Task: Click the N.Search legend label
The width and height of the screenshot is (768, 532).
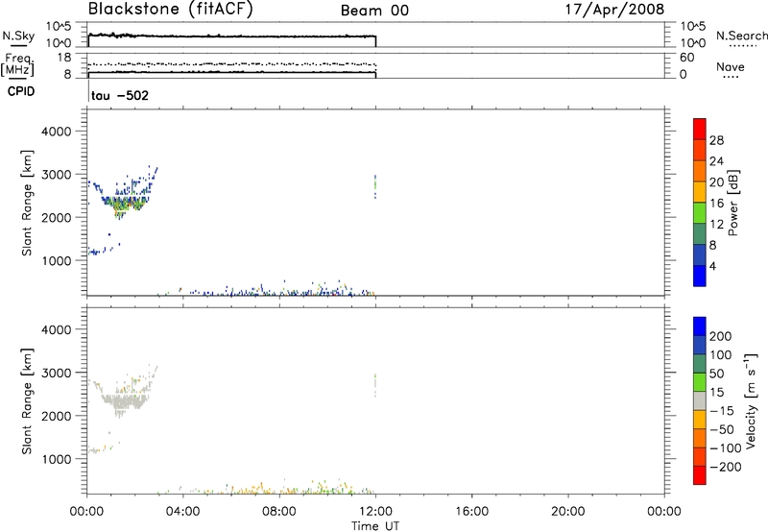Action: 742,36
